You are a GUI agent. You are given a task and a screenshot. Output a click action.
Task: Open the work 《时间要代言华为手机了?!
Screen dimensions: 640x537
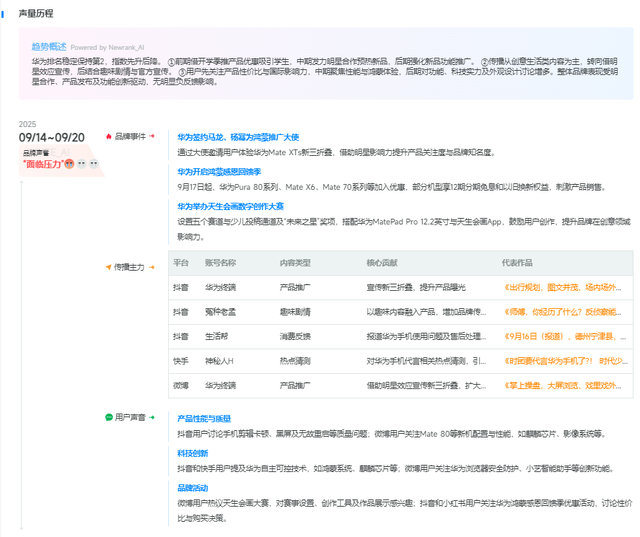point(566,361)
